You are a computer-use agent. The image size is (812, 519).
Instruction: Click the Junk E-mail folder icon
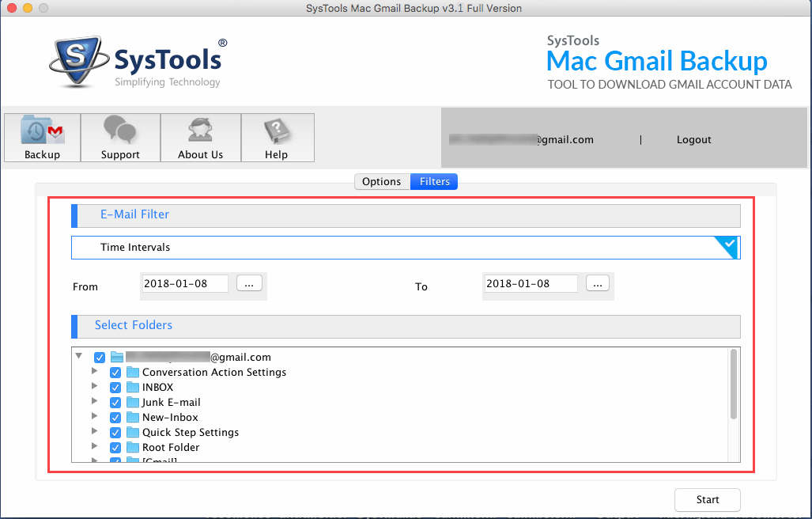(x=133, y=402)
